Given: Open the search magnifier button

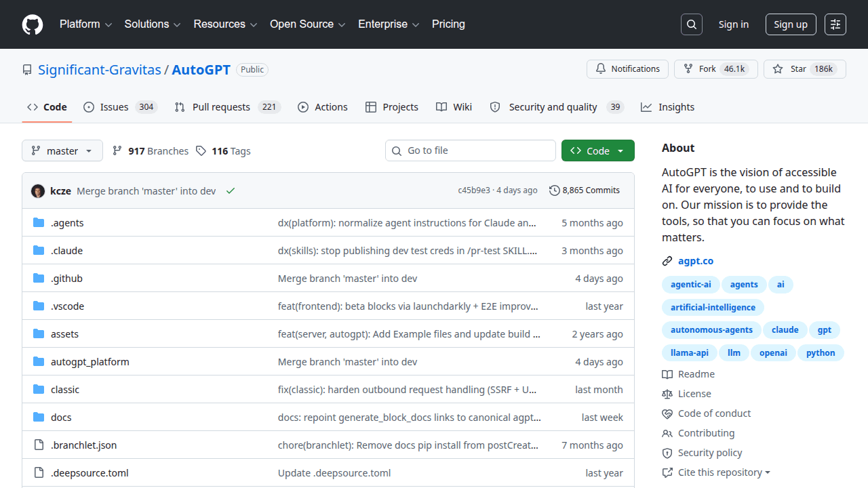Looking at the screenshot, I should click(x=692, y=24).
